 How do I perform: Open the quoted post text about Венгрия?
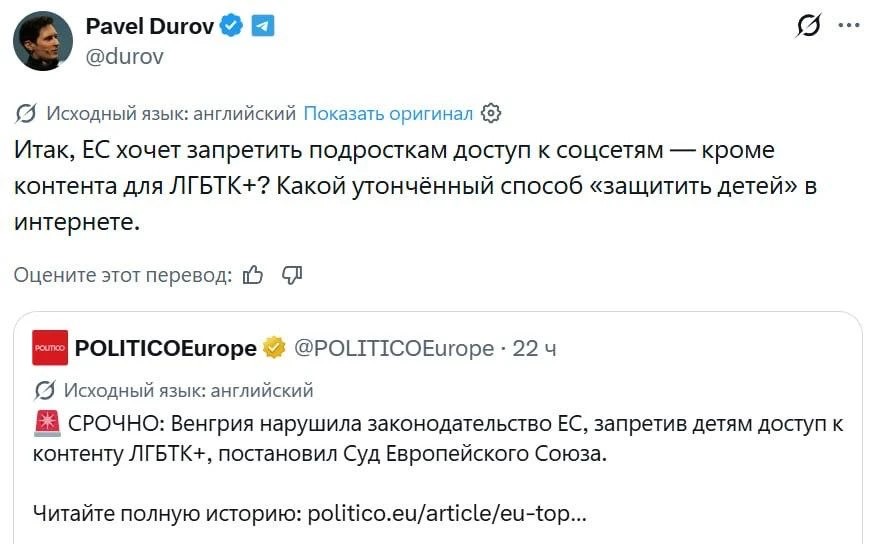440,438
